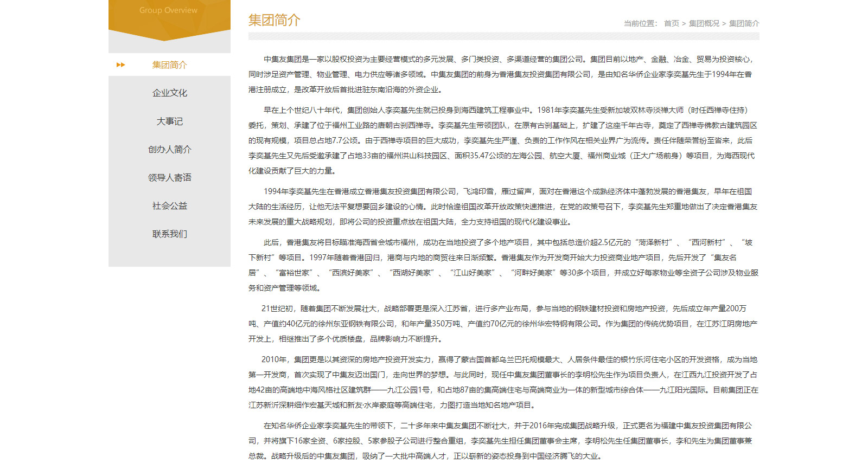Screen dimensions: 868x463
Task: Click the paragraph beginning 21世纪初
Action: (503, 324)
